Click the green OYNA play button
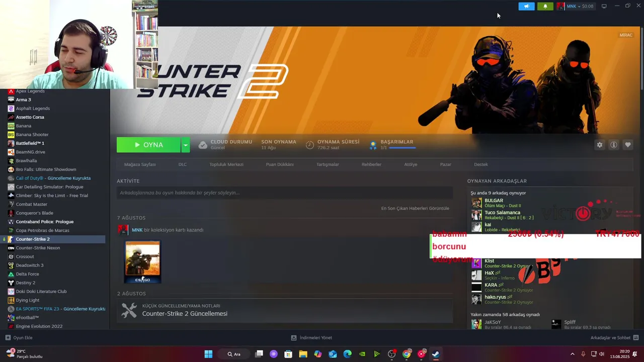The width and height of the screenshot is (644, 362). click(x=148, y=145)
